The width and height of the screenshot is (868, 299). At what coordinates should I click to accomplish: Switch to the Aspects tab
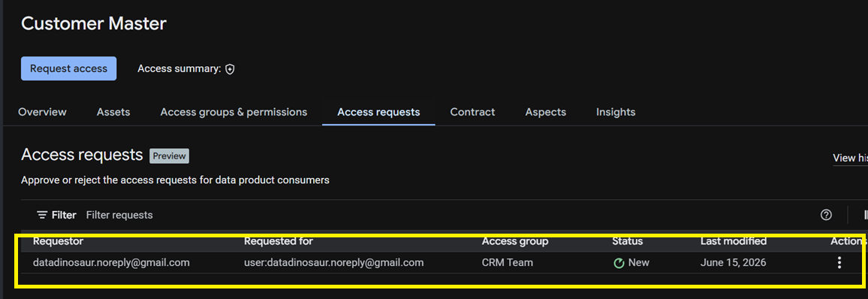[x=546, y=112]
